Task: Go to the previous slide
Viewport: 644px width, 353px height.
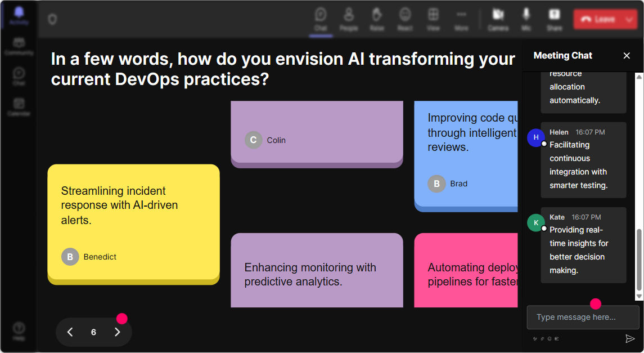Action: coord(70,332)
